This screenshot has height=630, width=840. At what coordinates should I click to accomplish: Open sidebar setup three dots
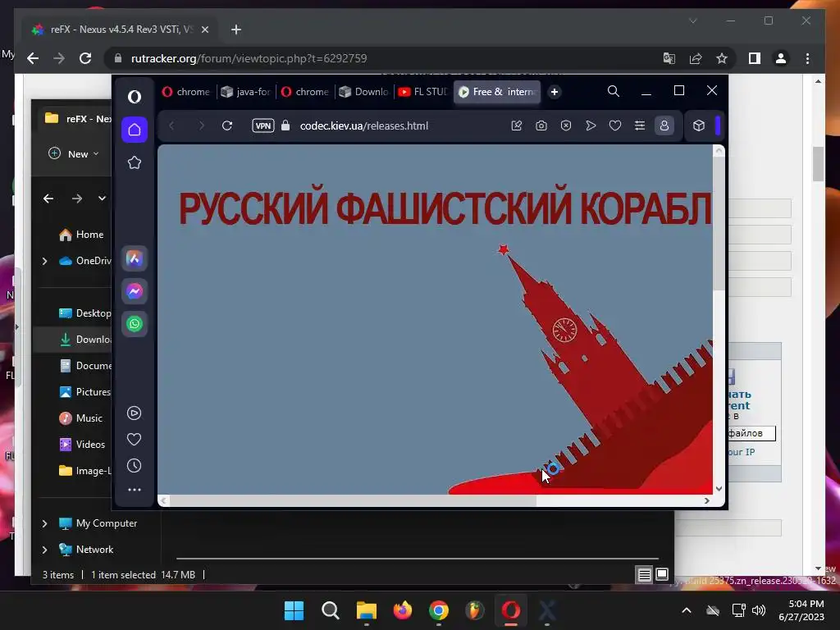click(x=135, y=490)
